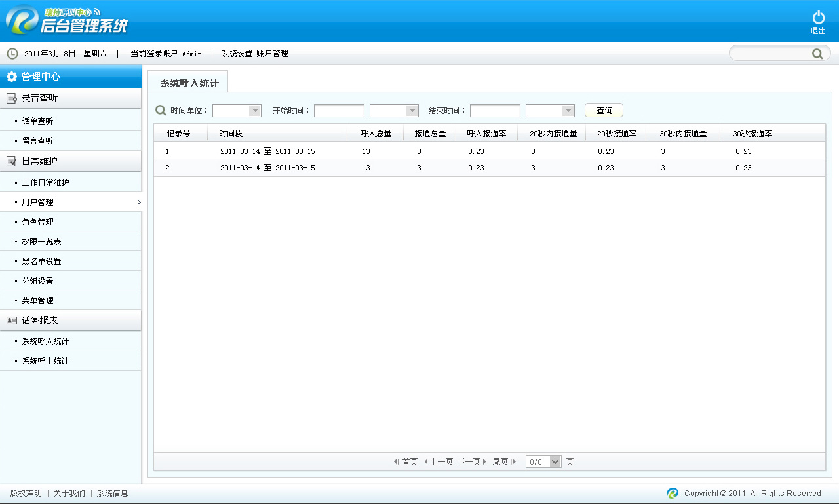Image resolution: width=839 pixels, height=504 pixels.
Task: Select the table row with record number 1
Action: 490,151
